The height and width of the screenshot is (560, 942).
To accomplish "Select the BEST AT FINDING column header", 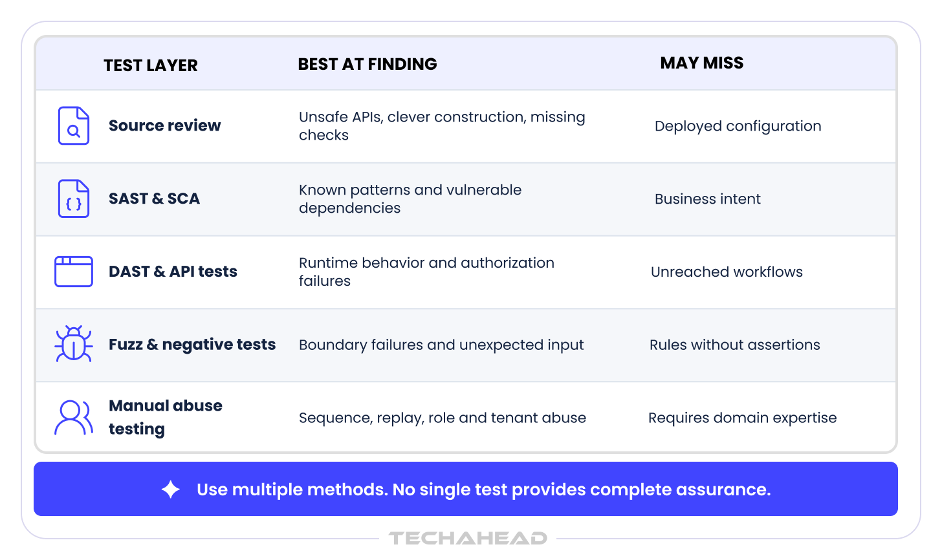I will 367,64.
